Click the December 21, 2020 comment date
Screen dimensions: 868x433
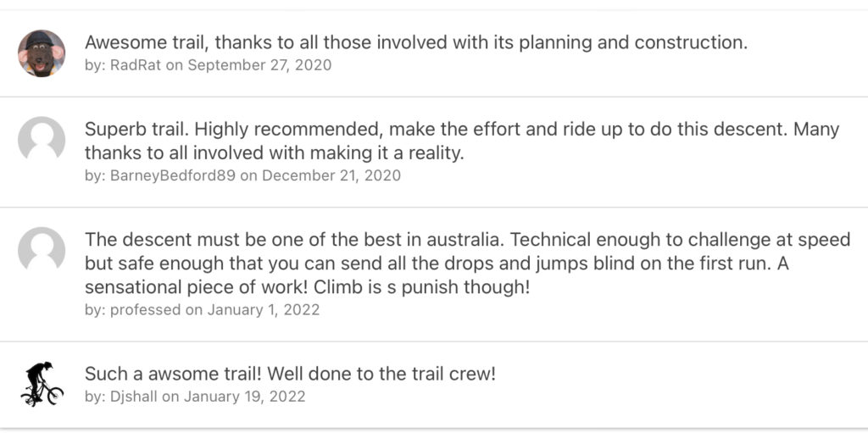331,175
